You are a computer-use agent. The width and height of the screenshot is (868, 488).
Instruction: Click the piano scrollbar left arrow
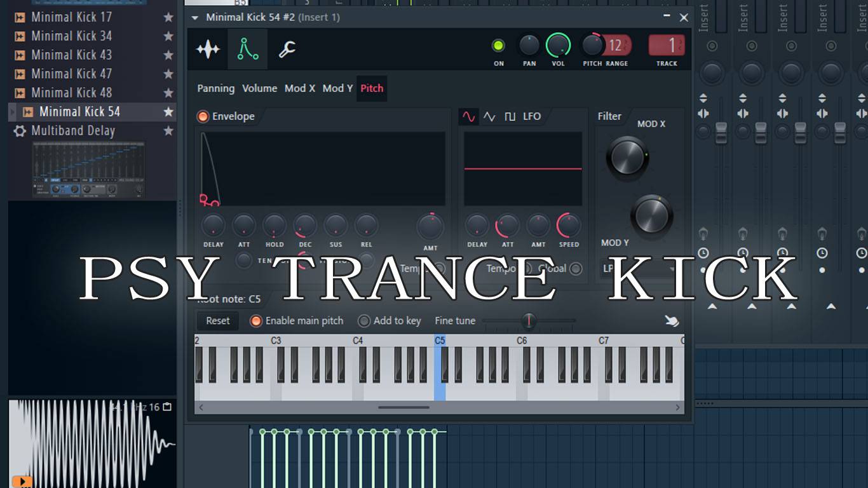[201, 407]
